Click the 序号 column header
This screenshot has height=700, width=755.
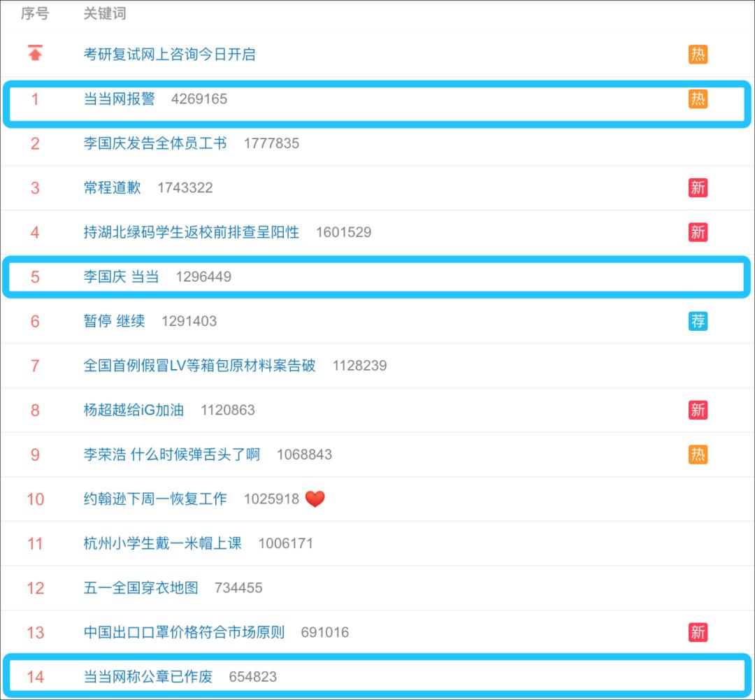pyautogui.click(x=35, y=13)
